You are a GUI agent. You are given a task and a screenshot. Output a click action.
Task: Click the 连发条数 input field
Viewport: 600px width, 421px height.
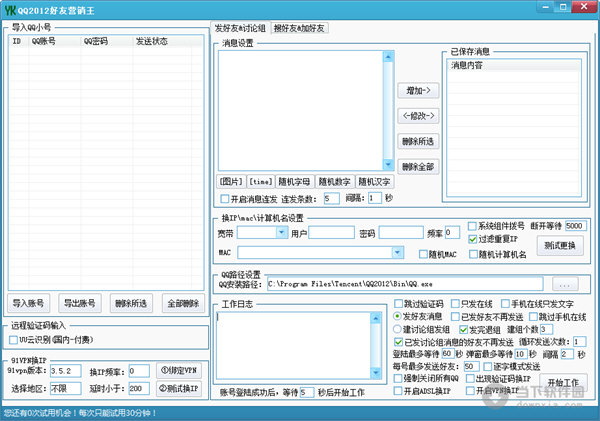click(x=331, y=199)
